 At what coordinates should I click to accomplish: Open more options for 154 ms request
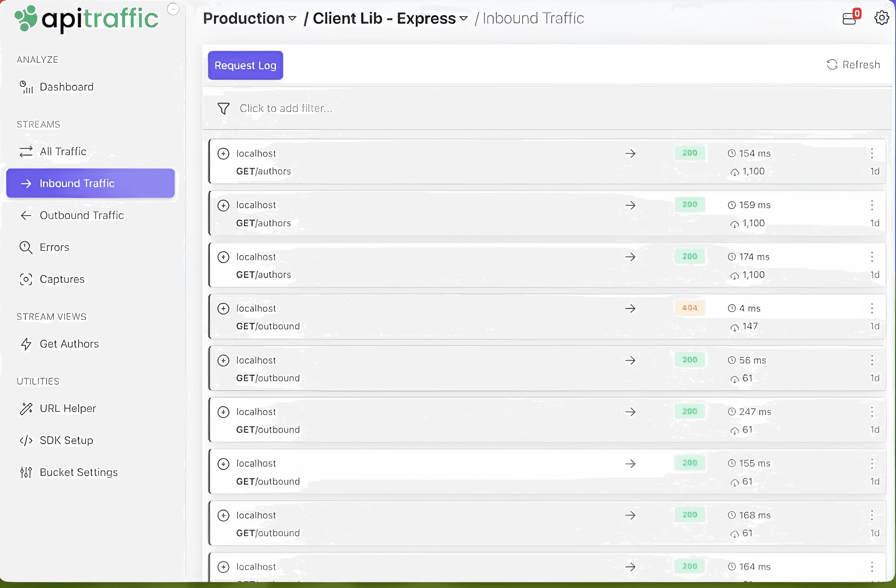(x=872, y=153)
